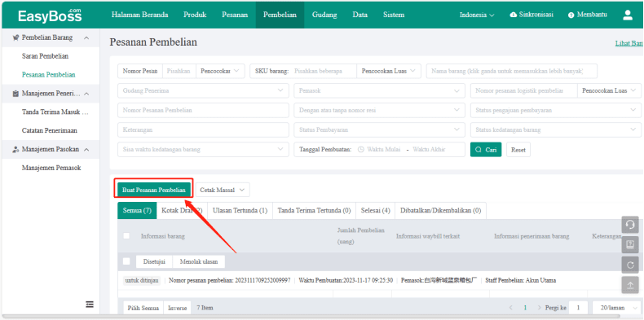
Task: Open the 20/laman page size dropdown
Action: (616, 308)
